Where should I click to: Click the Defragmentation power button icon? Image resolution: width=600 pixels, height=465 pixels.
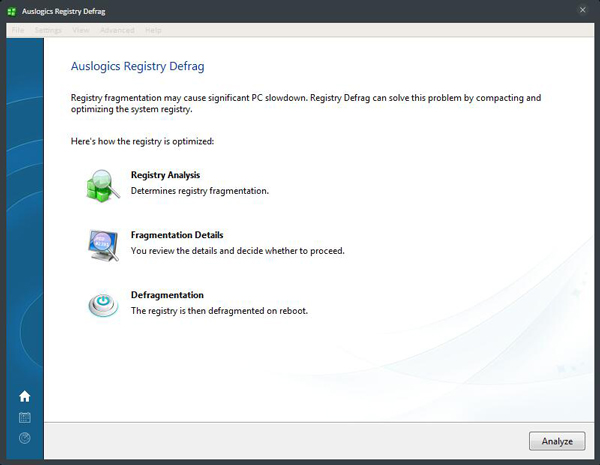coord(103,305)
